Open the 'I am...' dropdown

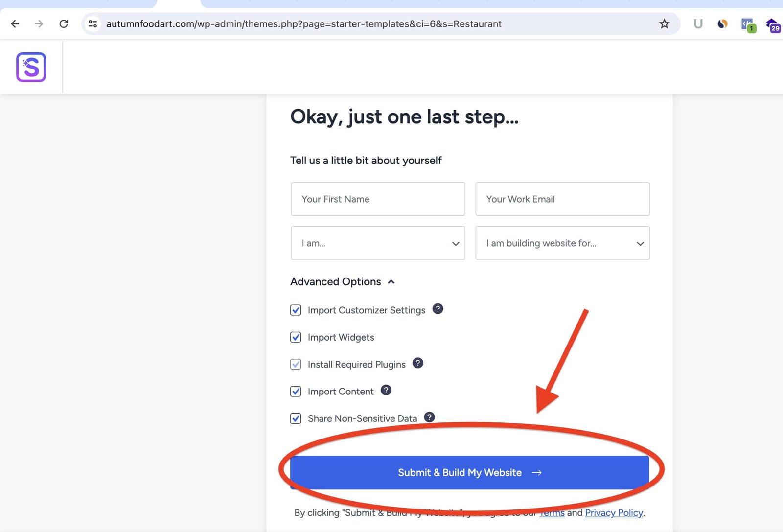click(x=378, y=243)
